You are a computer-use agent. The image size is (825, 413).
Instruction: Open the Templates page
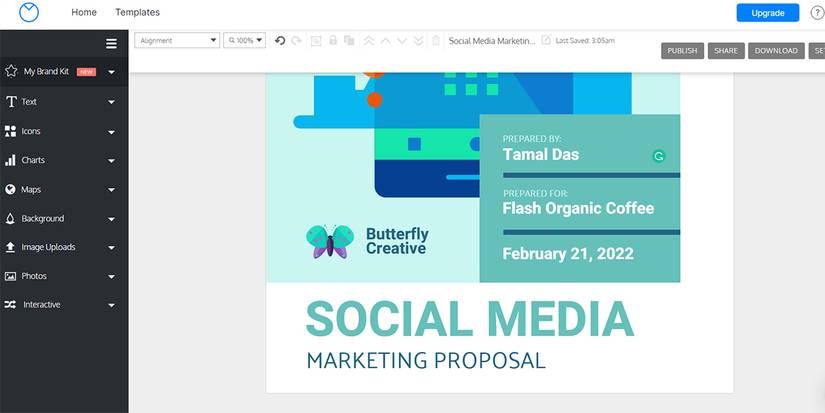(137, 12)
